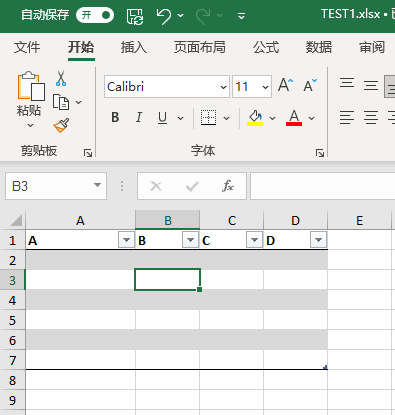Image resolution: width=395 pixels, height=415 pixels.
Task: Decrease font size with smaller A icon
Action: click(310, 86)
